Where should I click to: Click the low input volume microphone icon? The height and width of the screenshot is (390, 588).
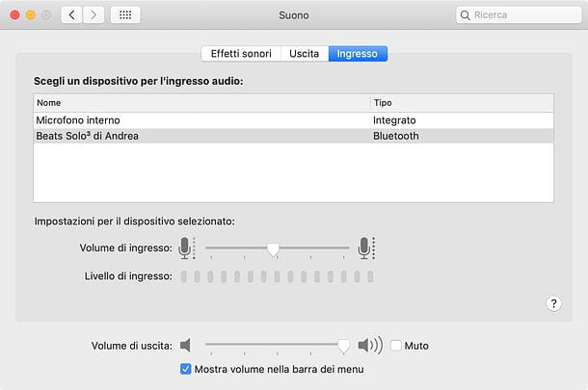tap(187, 248)
